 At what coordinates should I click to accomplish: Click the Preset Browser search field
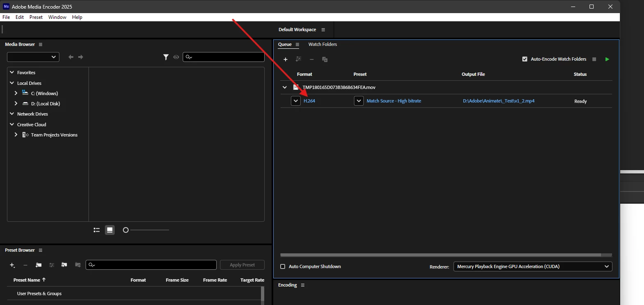point(151,265)
